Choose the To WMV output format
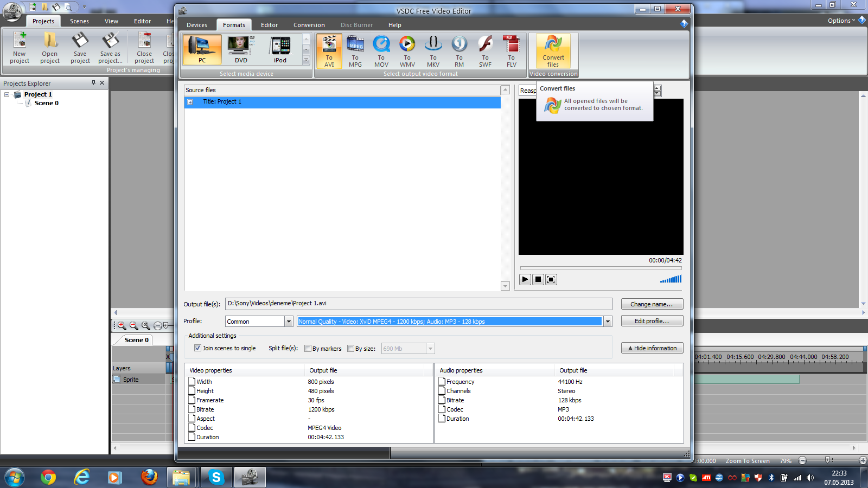 [x=407, y=51]
